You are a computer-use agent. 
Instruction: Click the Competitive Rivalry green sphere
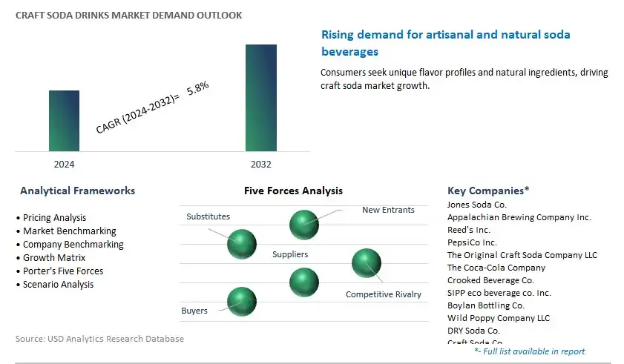tap(366, 263)
